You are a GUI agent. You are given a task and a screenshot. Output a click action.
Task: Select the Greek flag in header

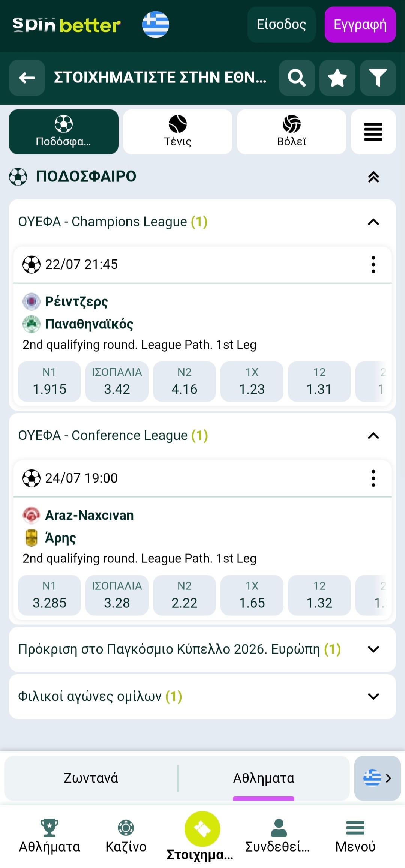156,25
